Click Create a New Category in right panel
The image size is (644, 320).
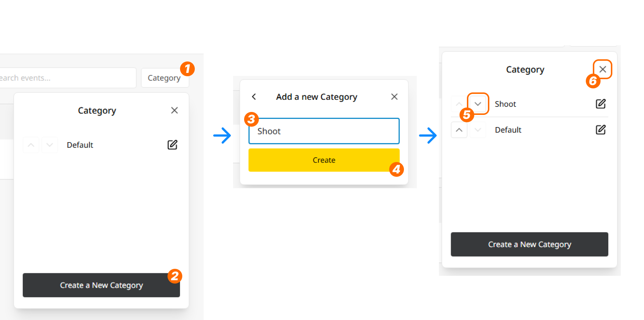coord(529,244)
